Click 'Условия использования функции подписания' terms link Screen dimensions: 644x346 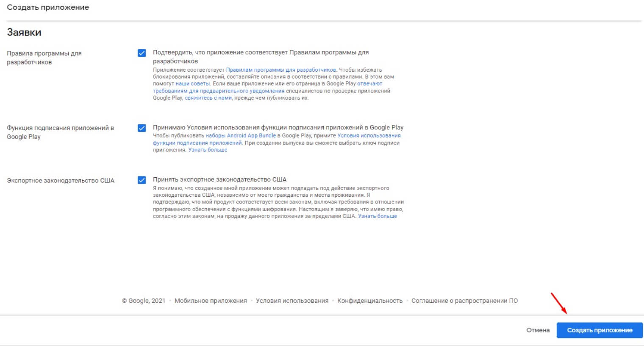369,136
